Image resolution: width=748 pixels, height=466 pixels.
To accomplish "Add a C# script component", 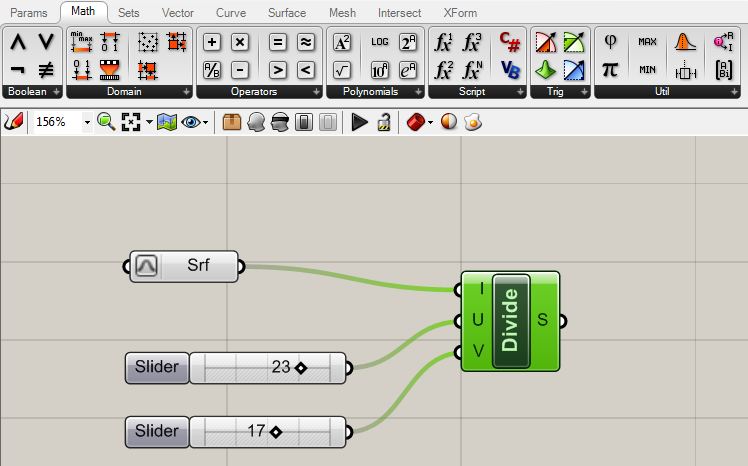I will (x=510, y=42).
